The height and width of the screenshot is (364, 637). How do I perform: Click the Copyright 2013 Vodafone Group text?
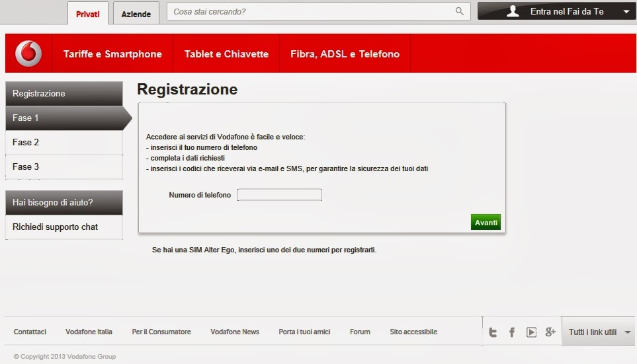[65, 356]
